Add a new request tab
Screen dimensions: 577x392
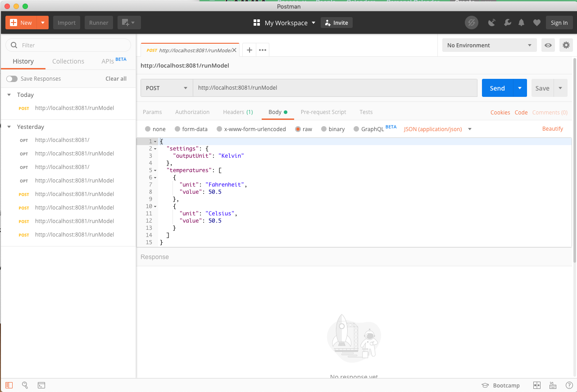[249, 50]
